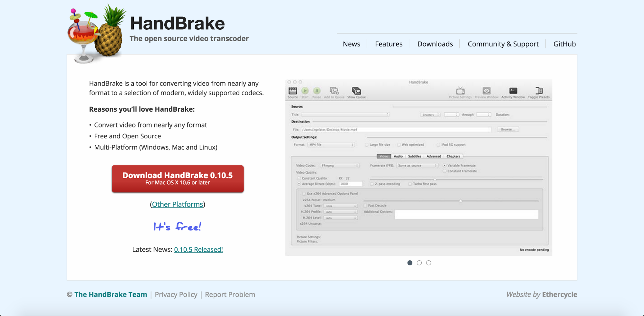Toggle the Fast Decode checkbox

tap(365, 206)
